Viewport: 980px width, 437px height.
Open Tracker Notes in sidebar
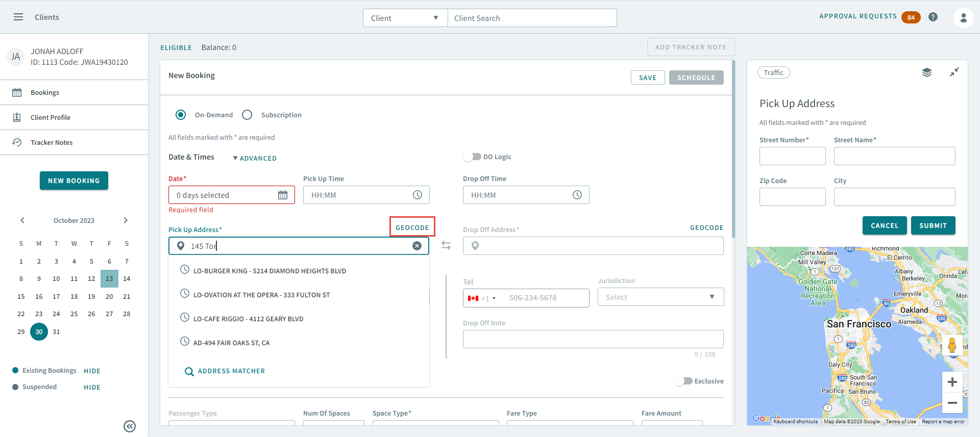click(52, 142)
